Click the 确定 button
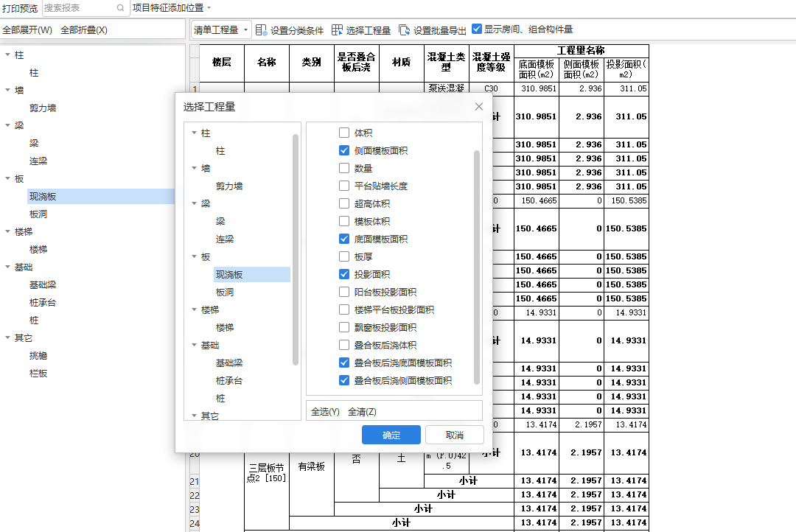The height and width of the screenshot is (532, 796). (x=391, y=435)
